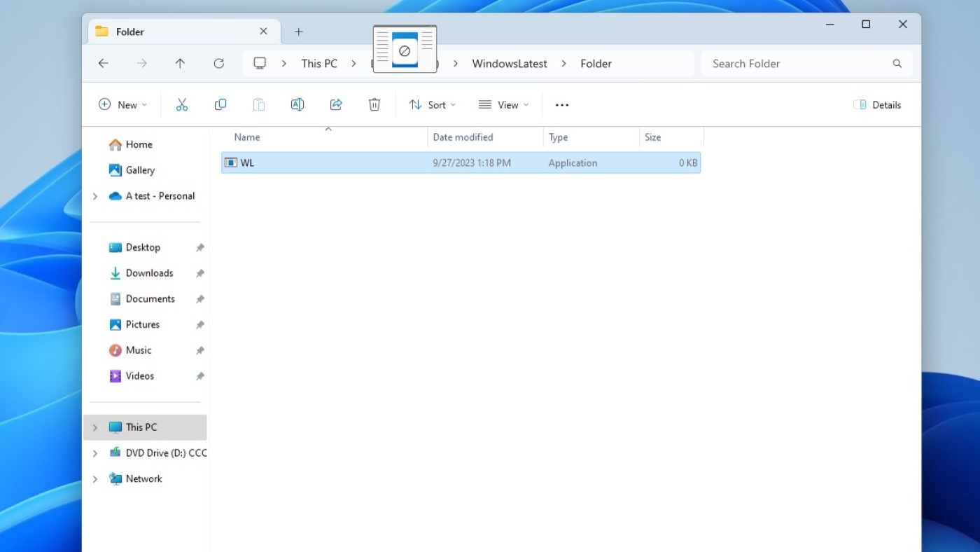
Task: Open the See more ellipsis menu
Action: 561,104
